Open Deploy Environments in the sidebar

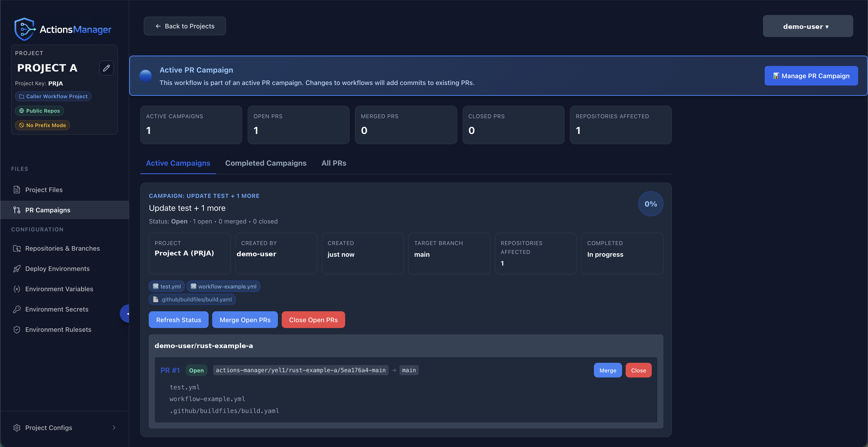64,268
